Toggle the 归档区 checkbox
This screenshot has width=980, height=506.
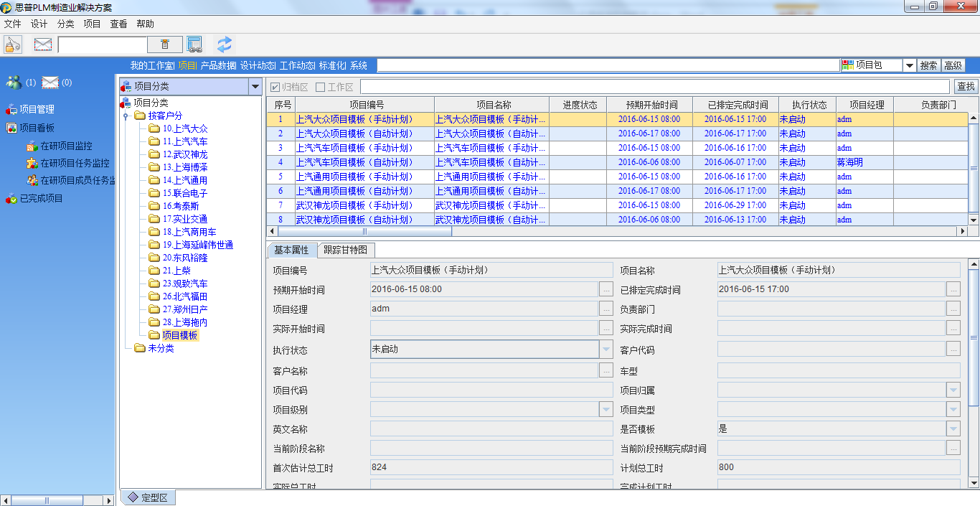[x=275, y=88]
